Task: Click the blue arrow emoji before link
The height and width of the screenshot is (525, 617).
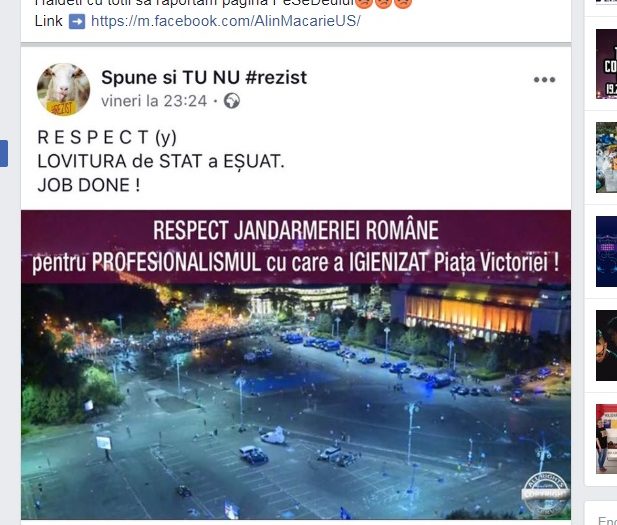Action: pos(77,21)
